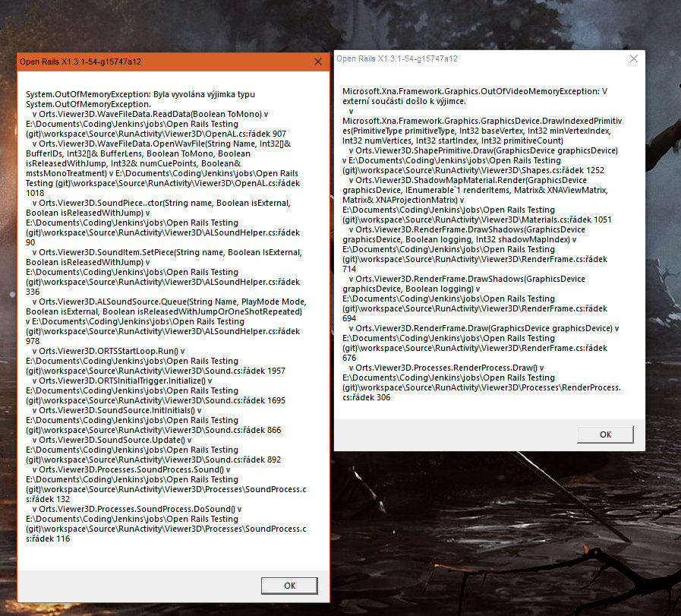
Task: Click the line number '1018' in the left dialog
Action: tap(35, 193)
